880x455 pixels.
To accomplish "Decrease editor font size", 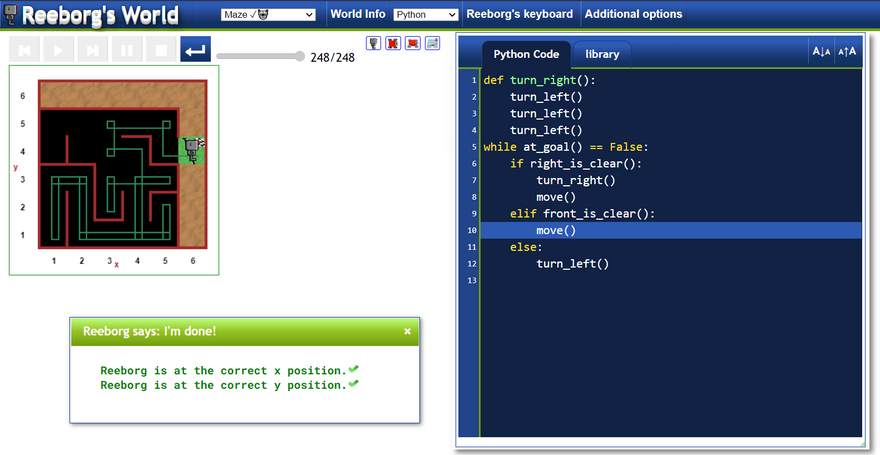I will [x=821, y=52].
